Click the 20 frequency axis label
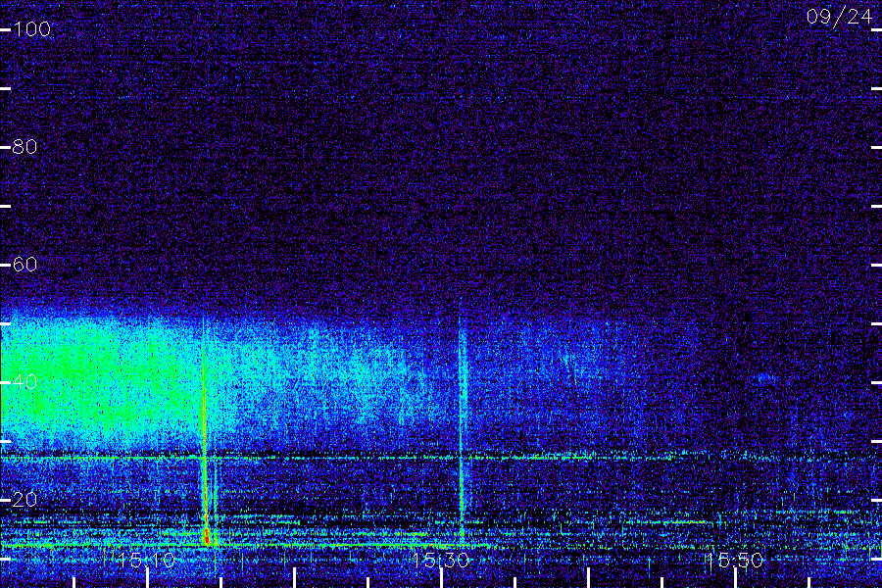Screen dimensions: 882x588 pyautogui.click(x=24, y=500)
